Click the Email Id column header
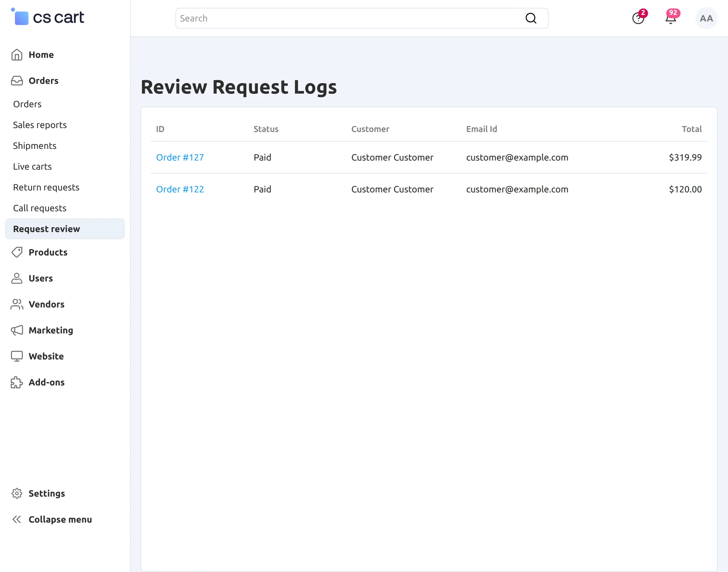Screen dimensions: 728x572 (x=482, y=129)
